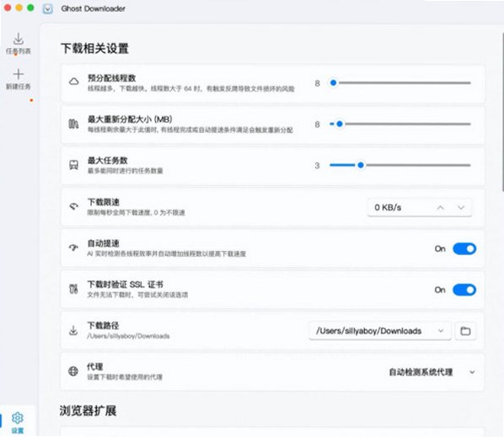This screenshot has width=504, height=437.
Task: Click the 浏览器扩展 section heading
Action: point(88,411)
